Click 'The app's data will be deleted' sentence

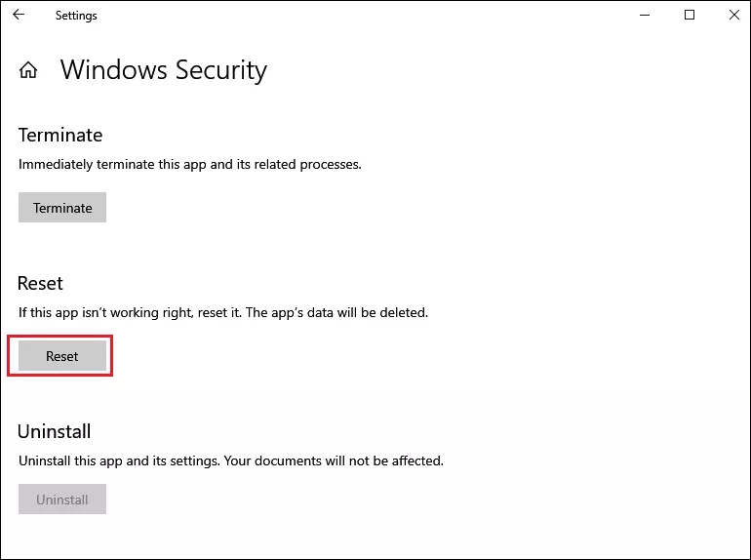[x=336, y=312]
